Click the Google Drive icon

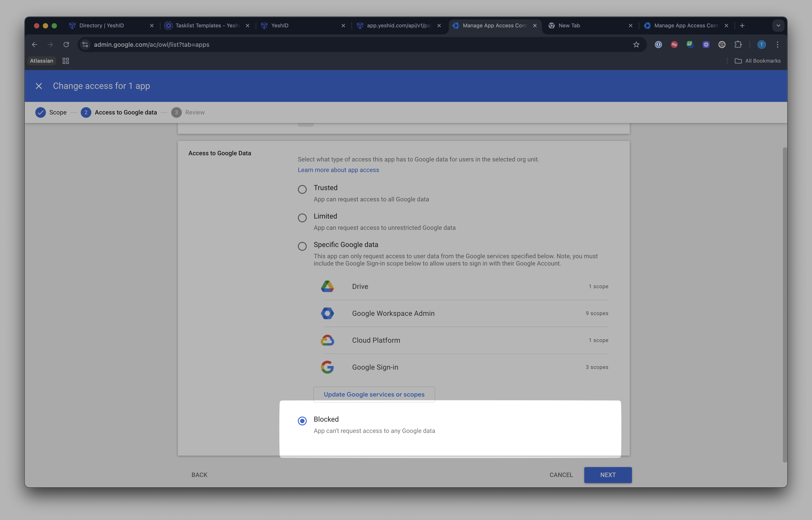(327, 286)
